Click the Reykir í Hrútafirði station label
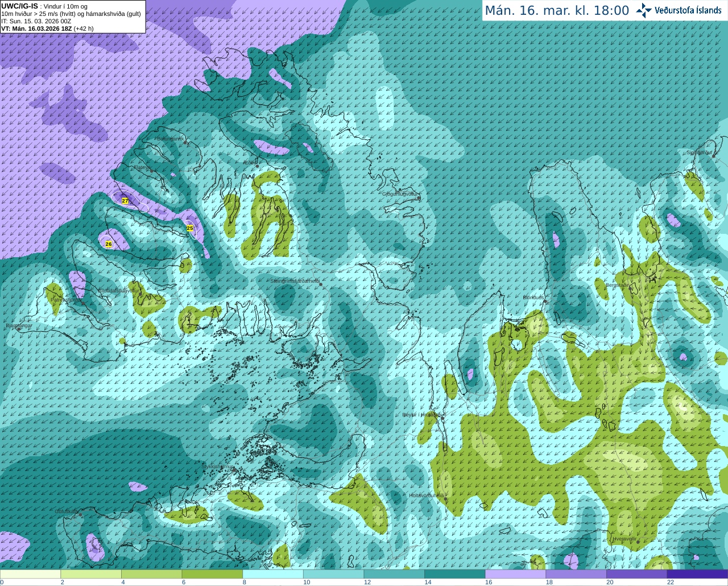This screenshot has height=586, width=728. [422, 415]
